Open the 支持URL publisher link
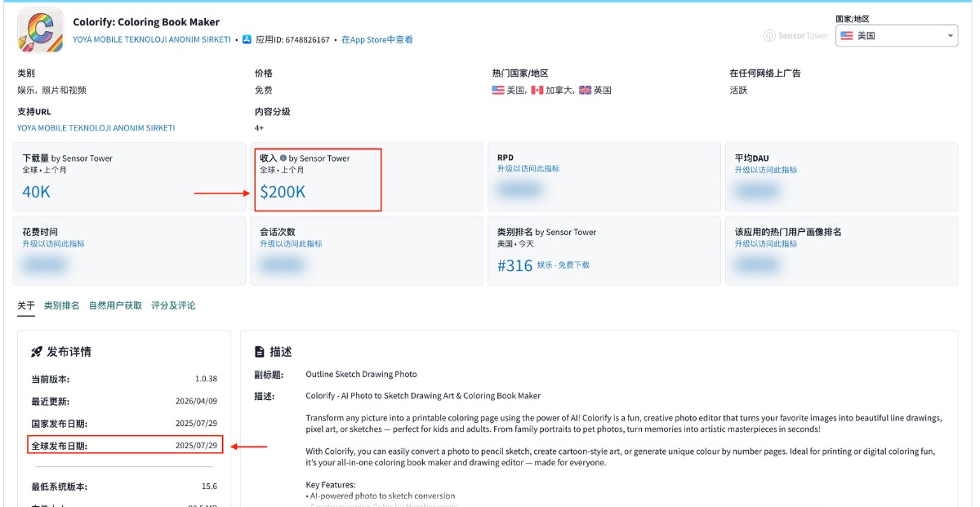This screenshot has height=507, width=980. point(96,128)
